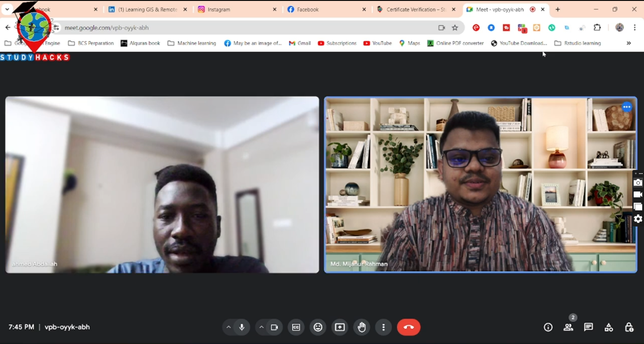Open YouTube Download bookmark
The height and width of the screenshot is (344, 644).
point(519,44)
